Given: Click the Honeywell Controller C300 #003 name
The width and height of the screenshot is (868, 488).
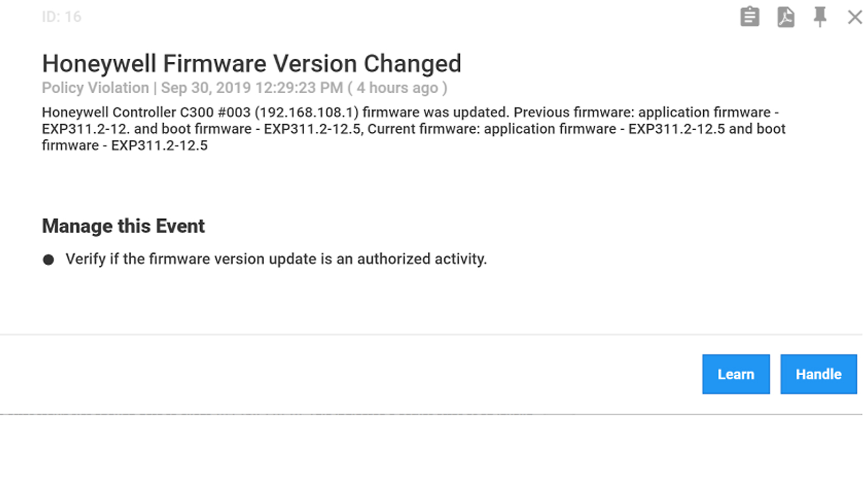Looking at the screenshot, I should [x=146, y=112].
